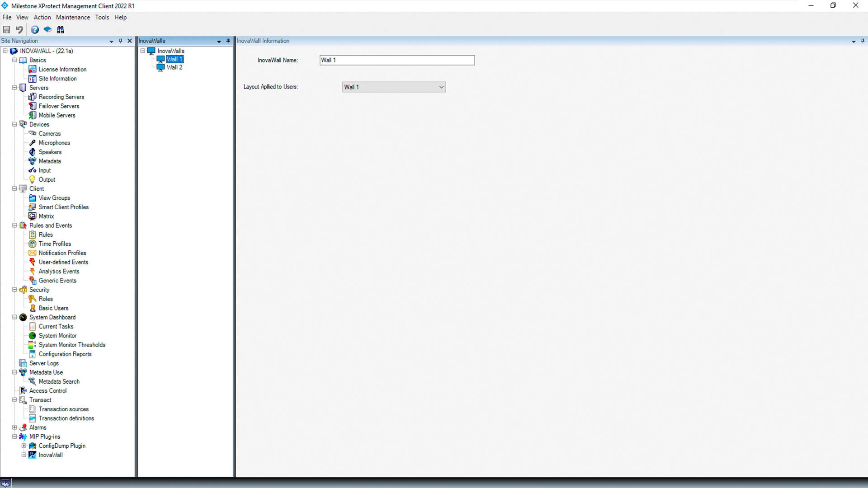This screenshot has width=868, height=488.
Task: Select Generic Events item
Action: click(x=57, y=281)
